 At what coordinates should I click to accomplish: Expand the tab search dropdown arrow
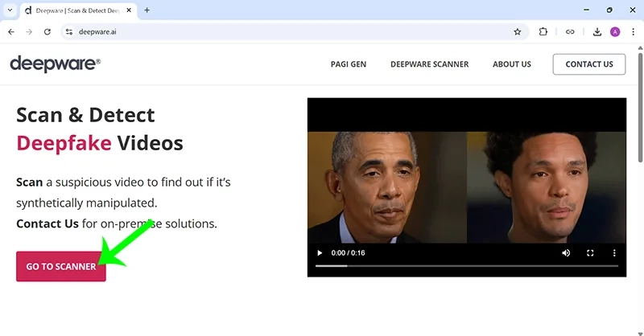point(9,10)
